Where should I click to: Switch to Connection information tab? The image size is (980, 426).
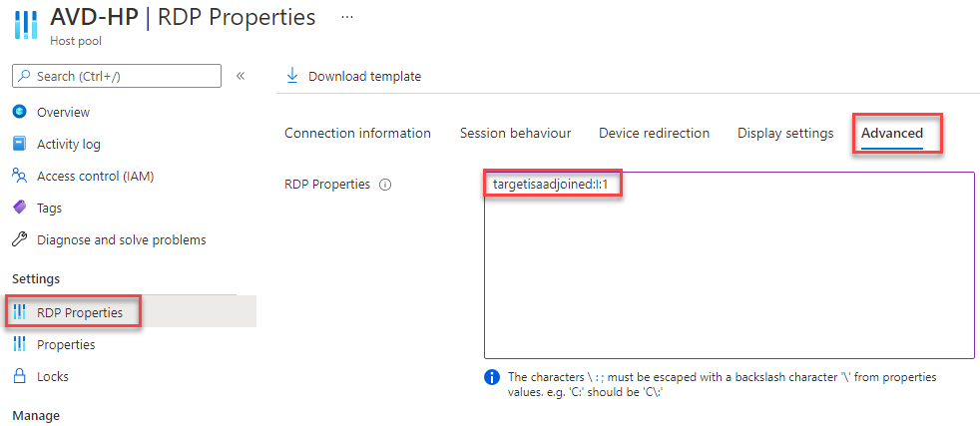[357, 133]
